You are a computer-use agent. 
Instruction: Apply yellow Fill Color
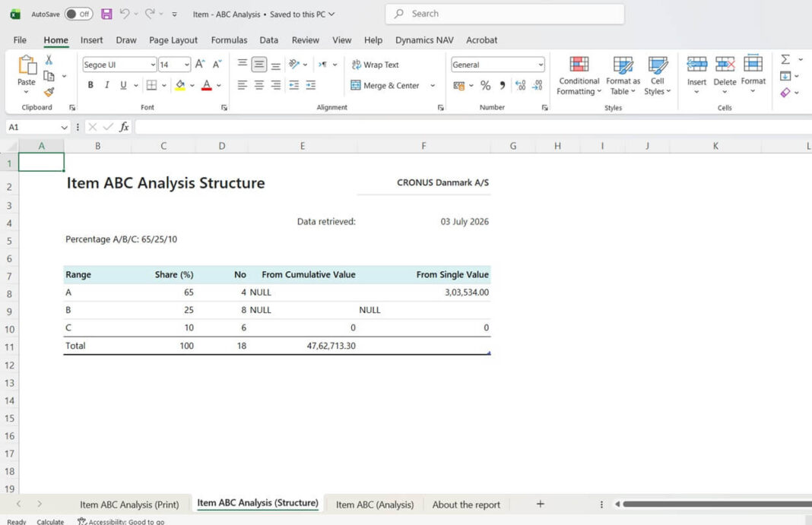point(179,85)
